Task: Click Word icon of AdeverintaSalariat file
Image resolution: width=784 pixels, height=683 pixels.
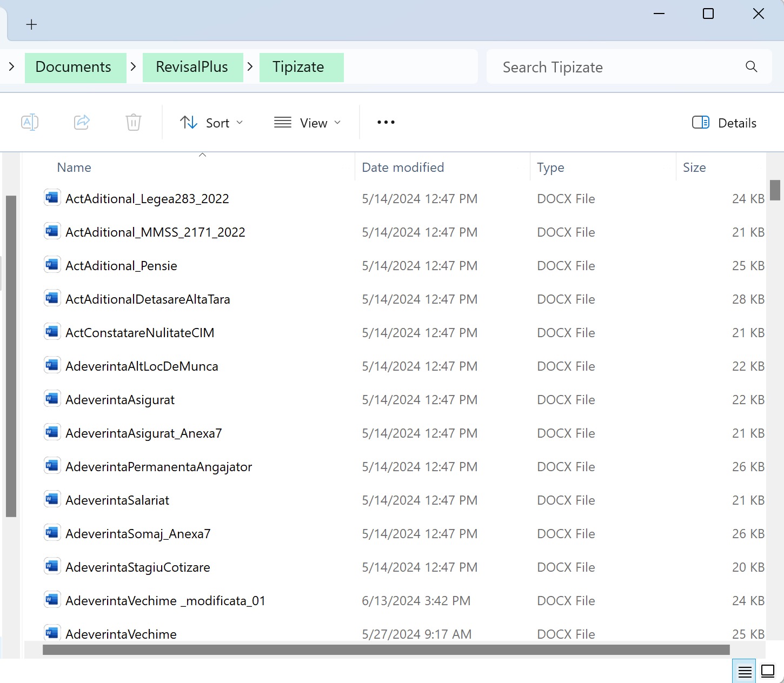Action: click(52, 500)
